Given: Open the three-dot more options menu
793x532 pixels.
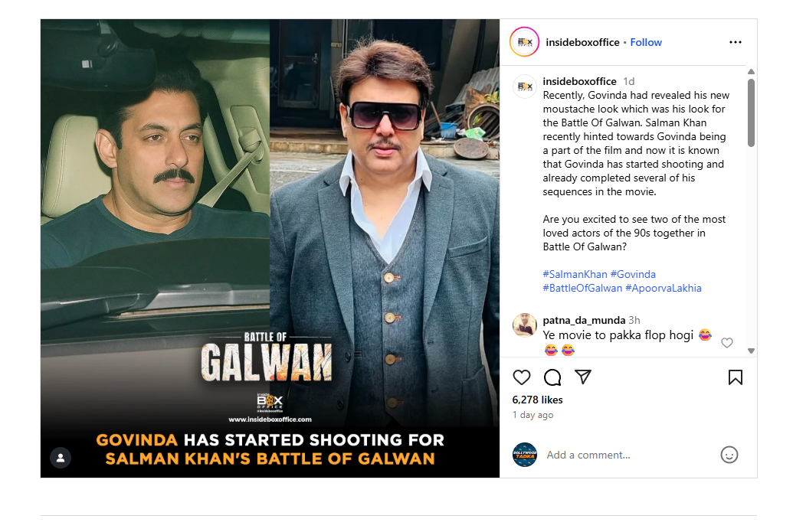Looking at the screenshot, I should 736,43.
